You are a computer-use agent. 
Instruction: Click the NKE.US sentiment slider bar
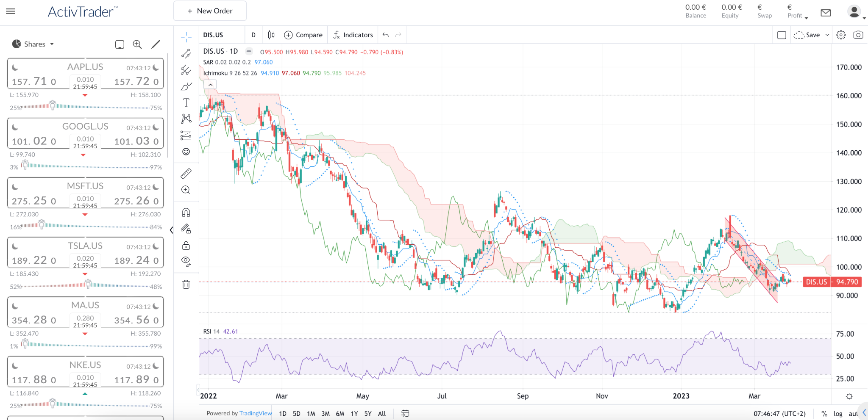point(86,404)
